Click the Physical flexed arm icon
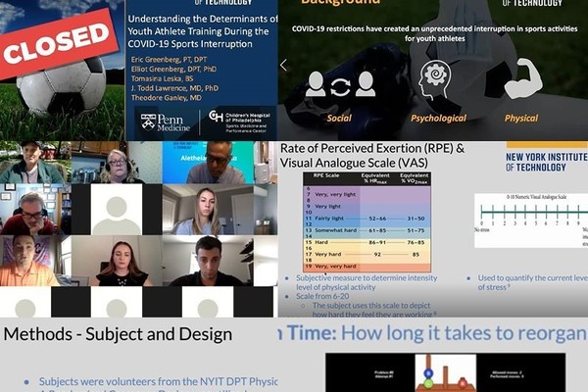Viewport: 588px width, 392px height. pos(523,78)
